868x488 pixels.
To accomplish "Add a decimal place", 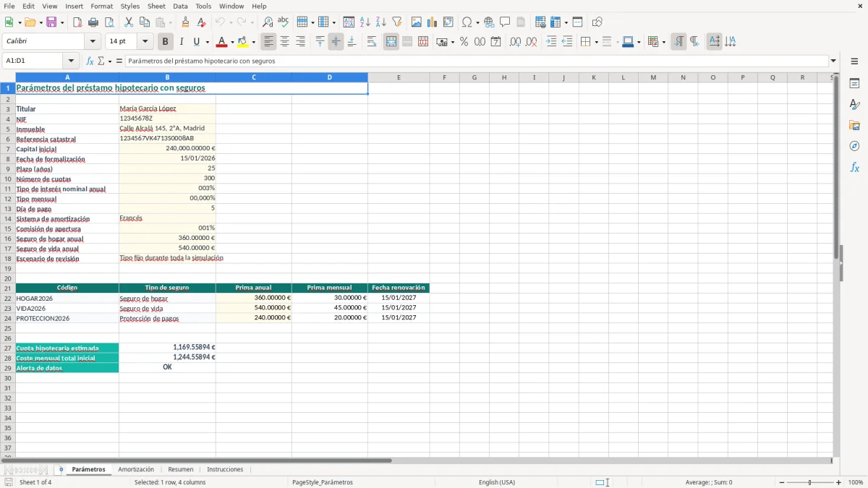I will (x=515, y=42).
